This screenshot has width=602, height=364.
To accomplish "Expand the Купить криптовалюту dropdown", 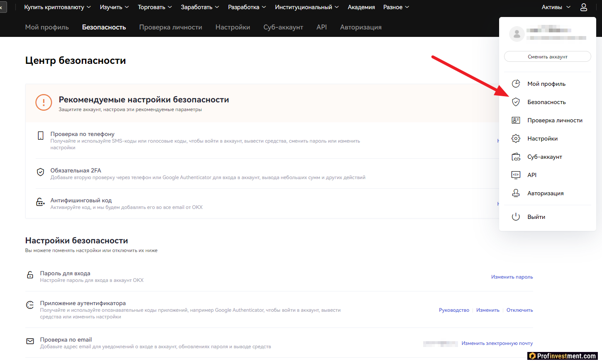I will (x=57, y=7).
